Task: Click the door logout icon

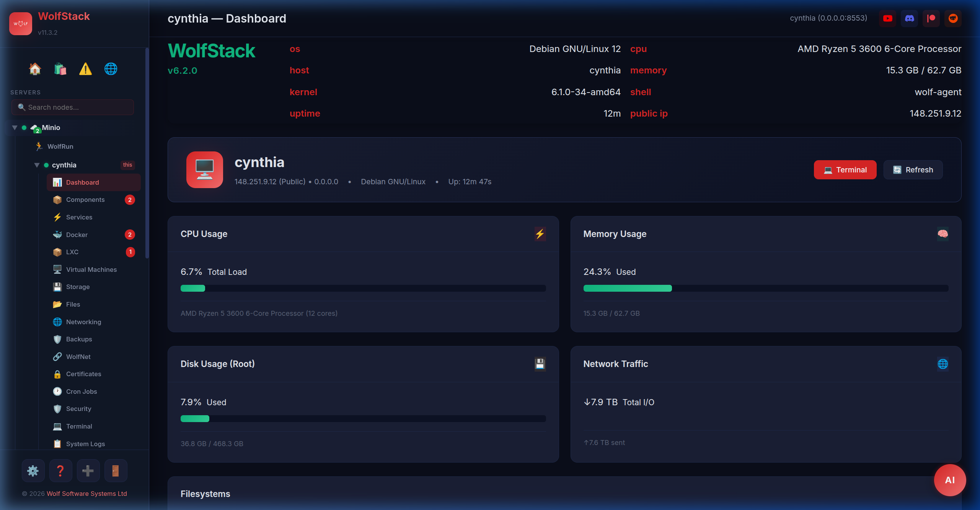Action: [x=116, y=471]
